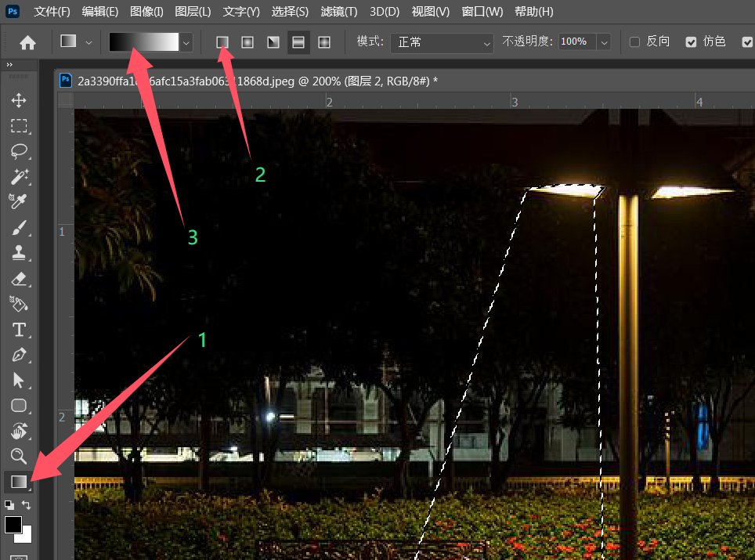The height and width of the screenshot is (560, 755).
Task: Select the Rectangular Marquee tool
Action: pyautogui.click(x=19, y=125)
